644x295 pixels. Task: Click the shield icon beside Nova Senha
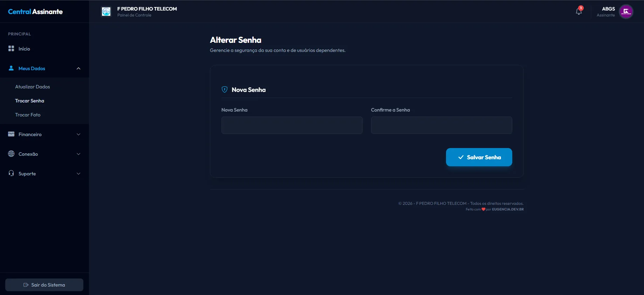pos(225,90)
